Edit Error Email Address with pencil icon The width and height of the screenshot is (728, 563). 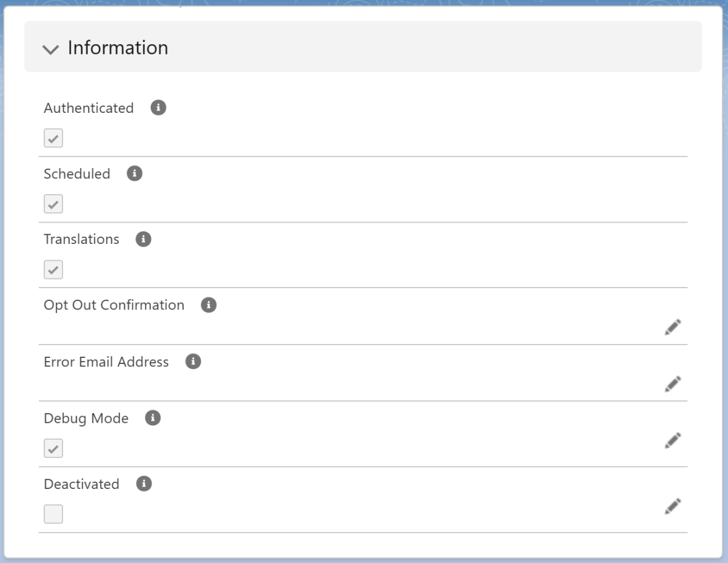[x=672, y=384]
